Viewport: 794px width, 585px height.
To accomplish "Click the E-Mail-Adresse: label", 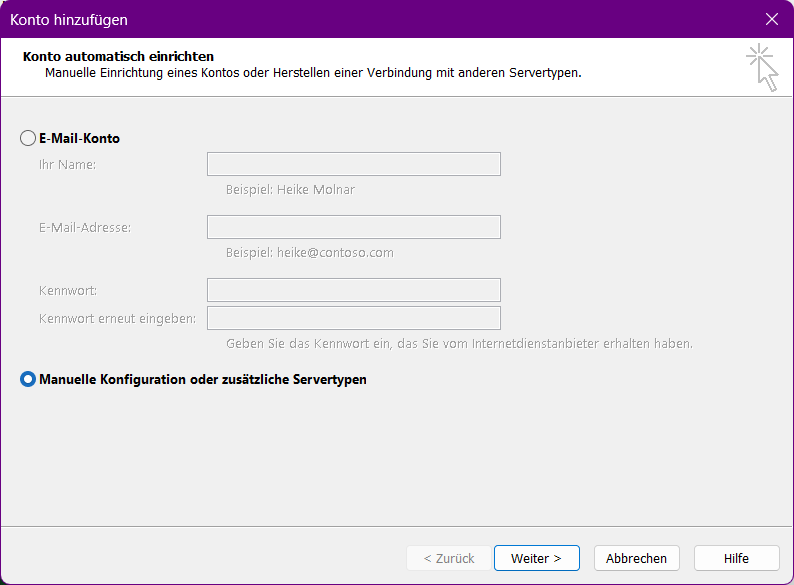I will (x=85, y=227).
